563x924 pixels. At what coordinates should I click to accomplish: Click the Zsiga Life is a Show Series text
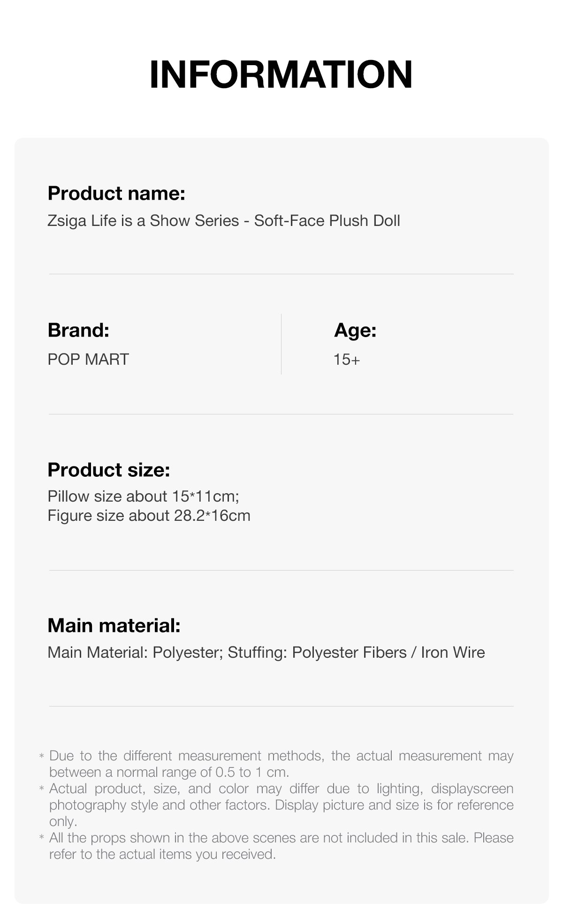pyautogui.click(x=143, y=220)
